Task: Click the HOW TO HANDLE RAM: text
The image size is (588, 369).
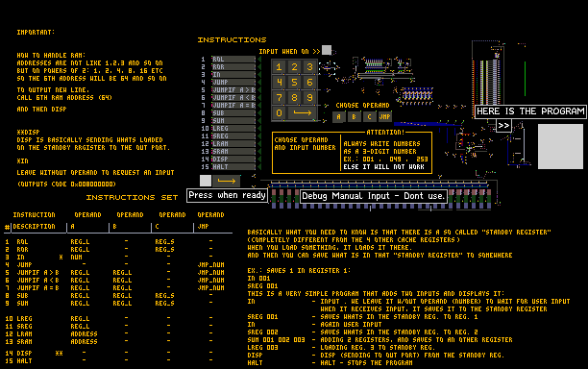Action: point(51,55)
